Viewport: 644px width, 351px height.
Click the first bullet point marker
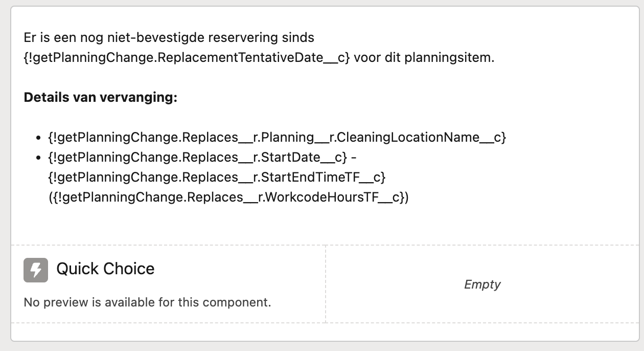pos(38,138)
